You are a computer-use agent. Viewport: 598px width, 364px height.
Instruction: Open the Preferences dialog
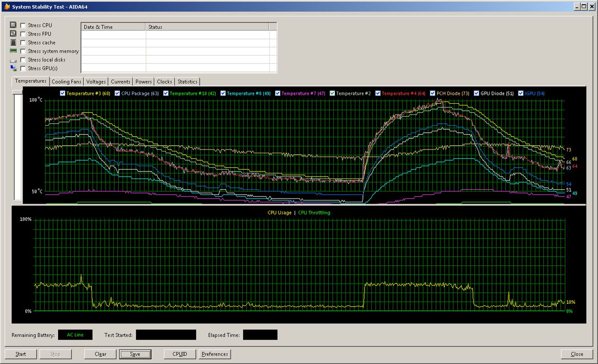pos(215,354)
